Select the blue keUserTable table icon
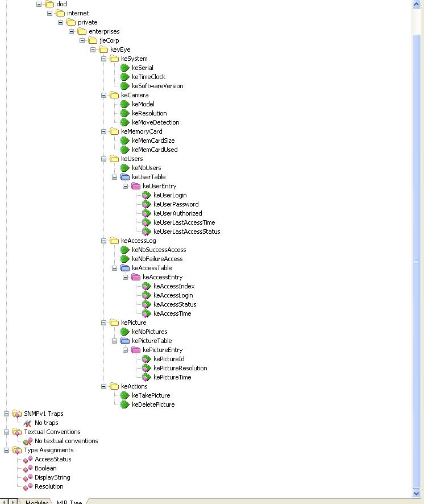This screenshot has width=424, height=504. click(125, 177)
